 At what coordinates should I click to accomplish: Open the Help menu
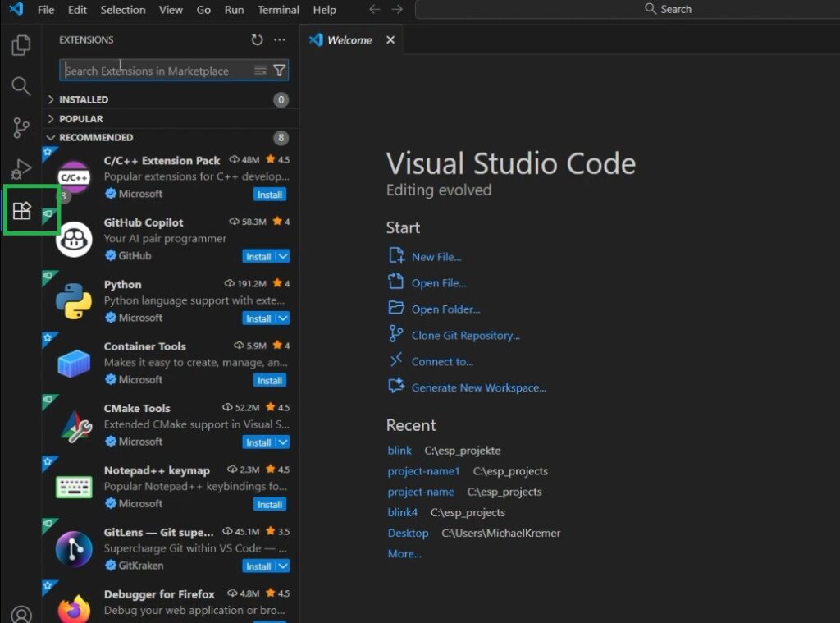coord(324,10)
